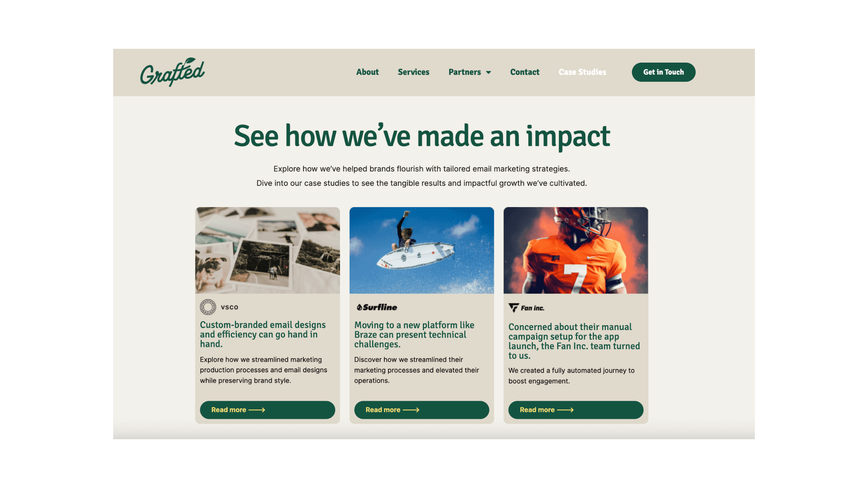Click the Surfline surfer thumbnail image
Viewport: 868px width, 488px height.
click(422, 250)
